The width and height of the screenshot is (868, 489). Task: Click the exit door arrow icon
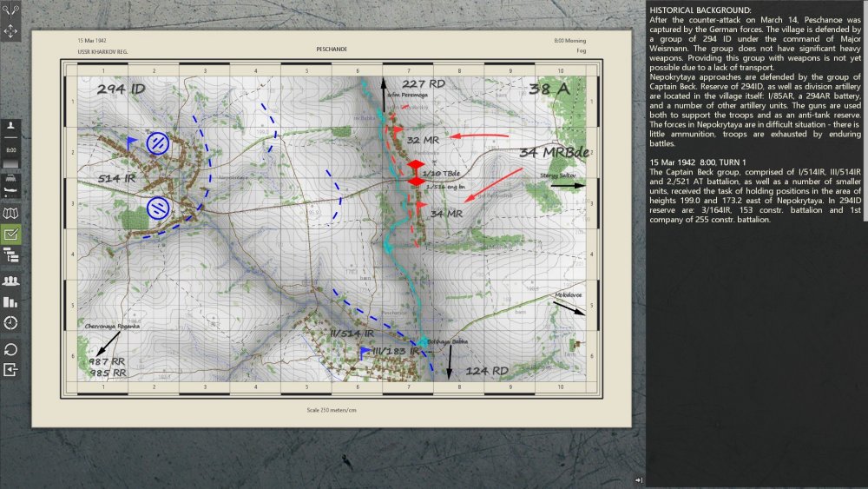pos(10,369)
